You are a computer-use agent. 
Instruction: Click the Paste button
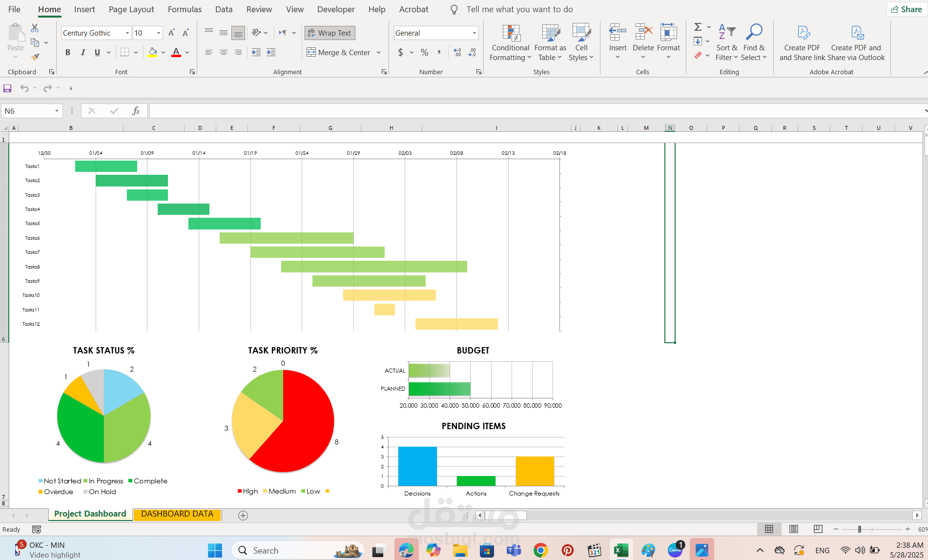(x=16, y=42)
